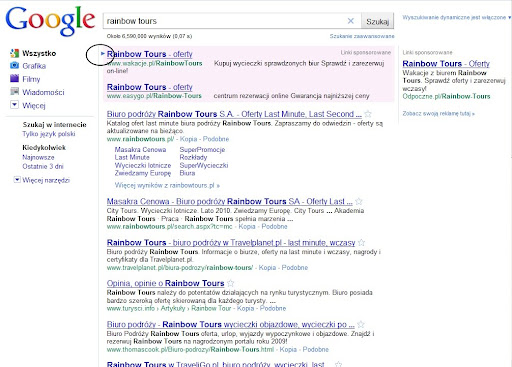Open SuperPromocje sitelink

[x=202, y=150]
